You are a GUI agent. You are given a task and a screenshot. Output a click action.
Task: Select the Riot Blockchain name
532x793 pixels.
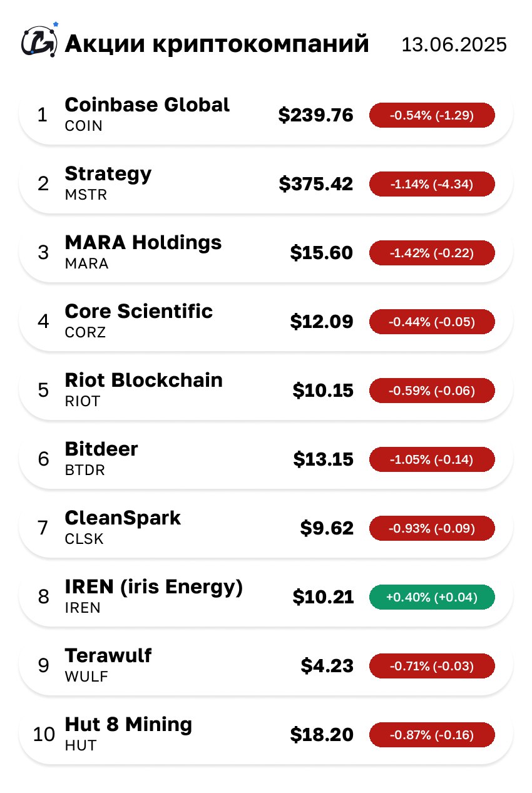click(x=143, y=380)
